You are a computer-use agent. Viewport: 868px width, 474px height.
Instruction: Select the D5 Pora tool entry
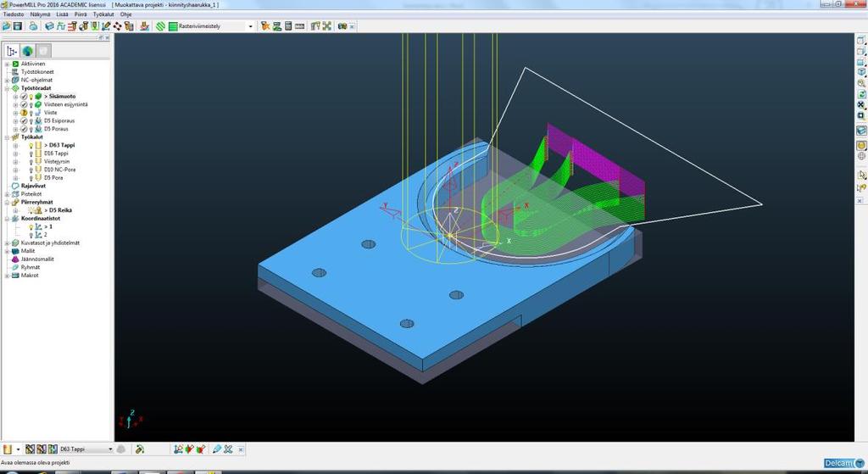53,178
